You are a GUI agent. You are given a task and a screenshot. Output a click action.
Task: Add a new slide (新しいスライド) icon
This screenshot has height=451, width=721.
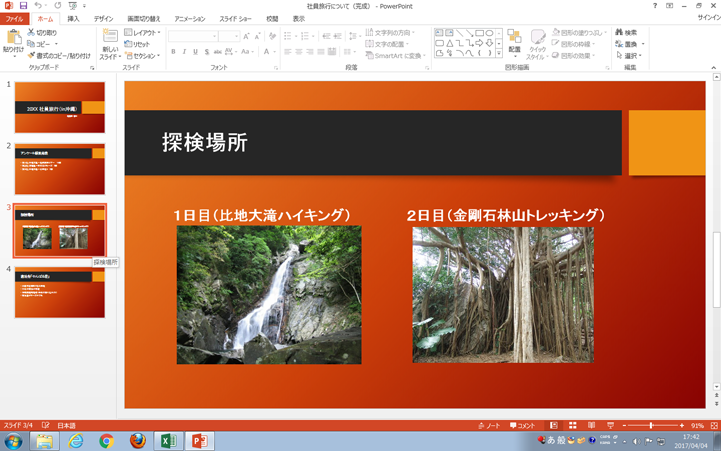tap(110, 36)
